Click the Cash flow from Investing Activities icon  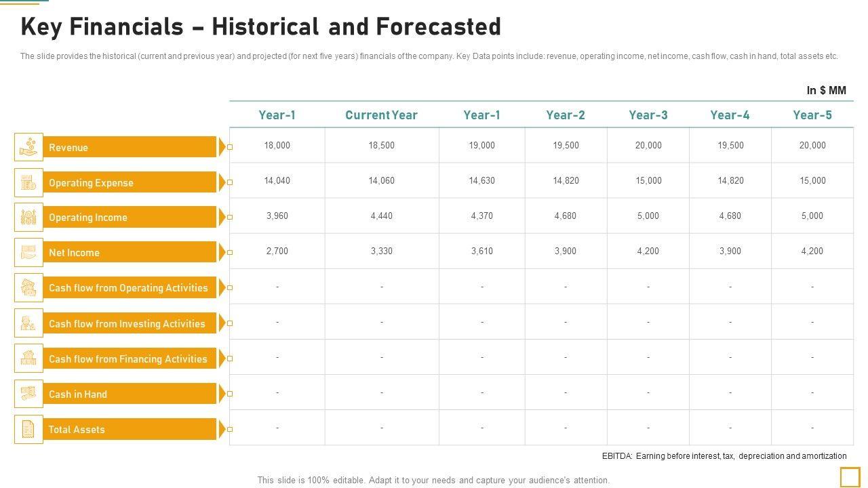coord(28,323)
